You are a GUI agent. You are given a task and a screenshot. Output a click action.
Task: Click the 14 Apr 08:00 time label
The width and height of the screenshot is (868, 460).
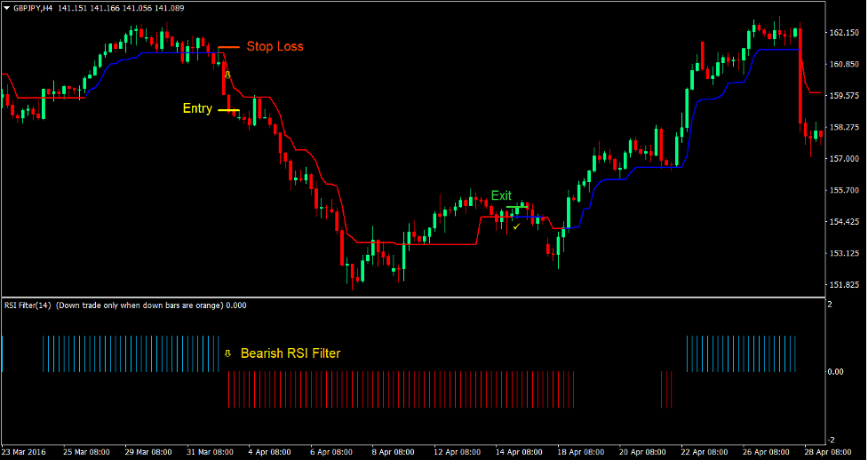click(x=519, y=452)
